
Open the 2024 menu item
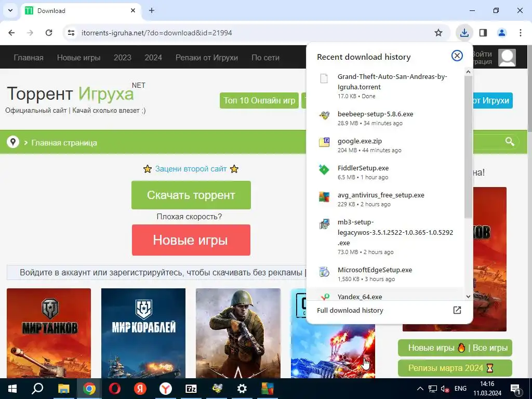153,58
